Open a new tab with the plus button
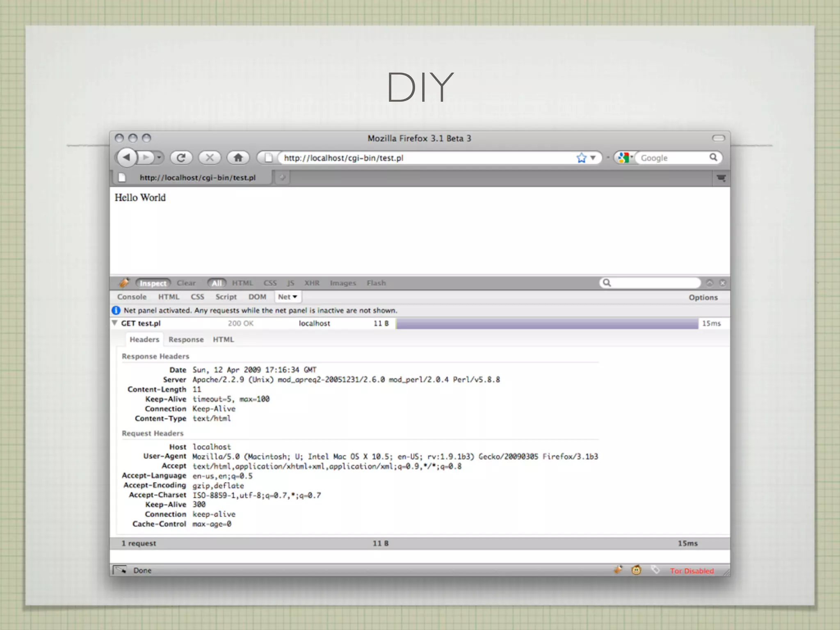 282,178
